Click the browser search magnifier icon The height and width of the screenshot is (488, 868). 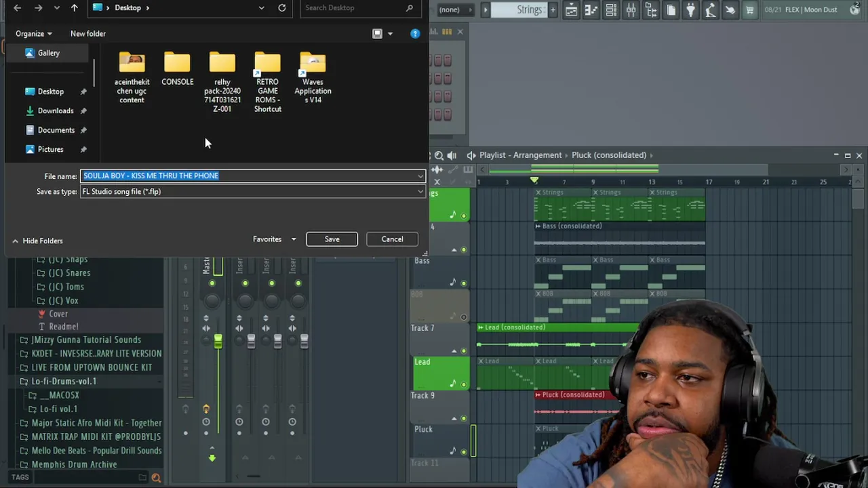click(x=156, y=478)
